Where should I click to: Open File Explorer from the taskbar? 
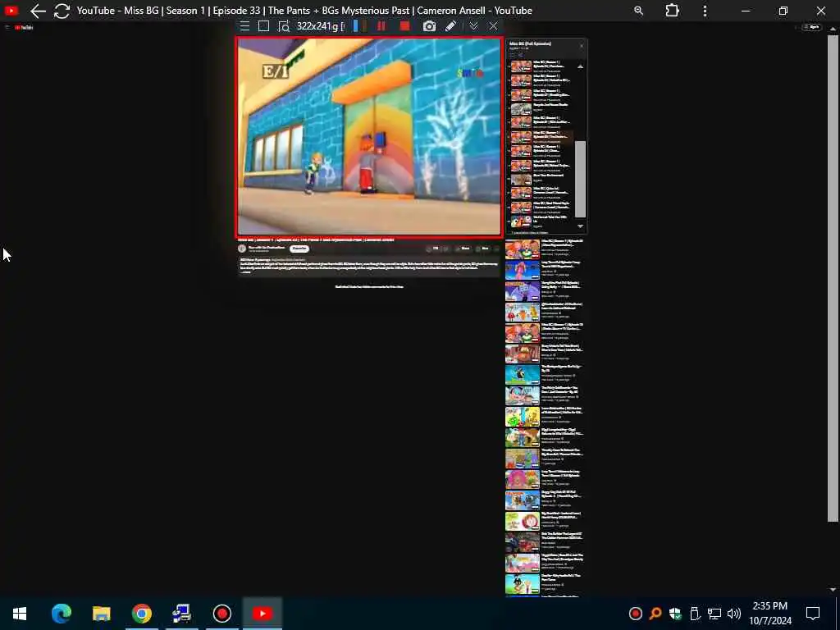tap(101, 614)
